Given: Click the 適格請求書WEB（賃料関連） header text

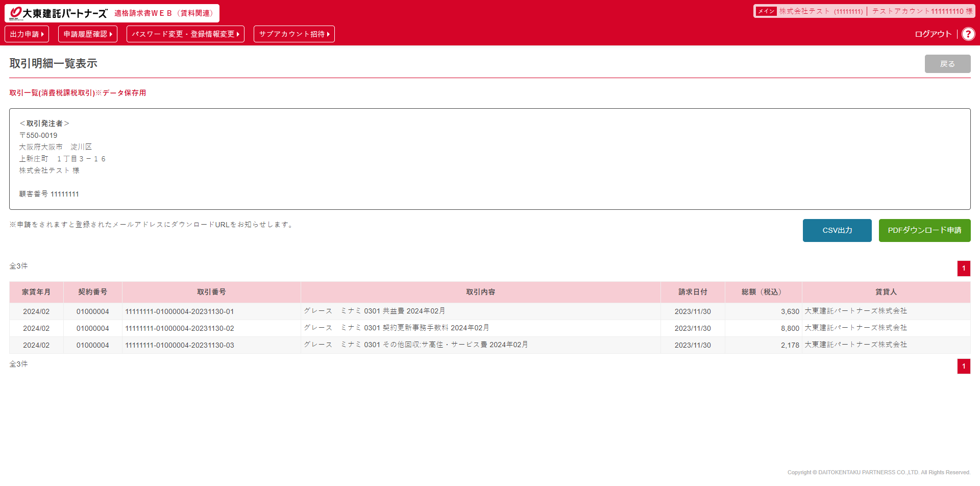Looking at the screenshot, I should tap(164, 13).
